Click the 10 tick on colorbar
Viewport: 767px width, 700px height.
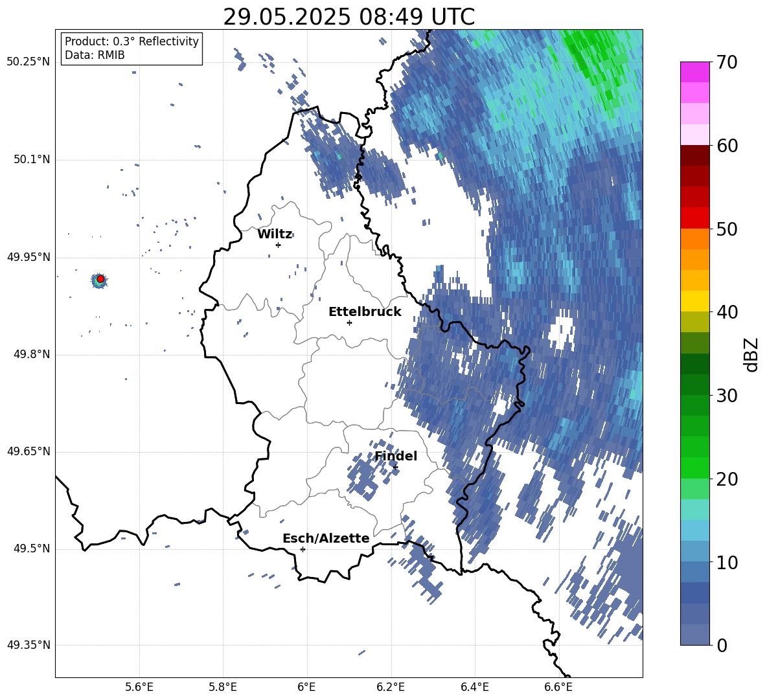(727, 562)
